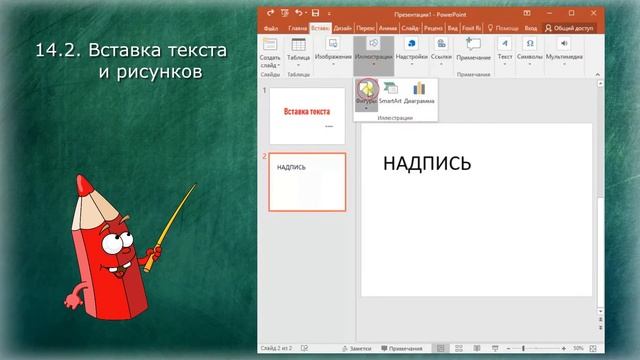This screenshot has height=360, width=640.
Task: Click the Иллюстрации ribbon icon
Action: pyautogui.click(x=373, y=43)
